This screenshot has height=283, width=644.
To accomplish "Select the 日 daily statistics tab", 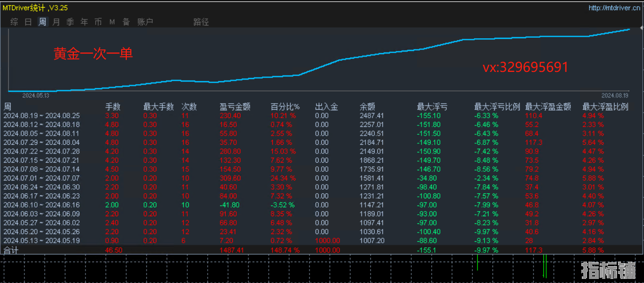I will [x=29, y=22].
